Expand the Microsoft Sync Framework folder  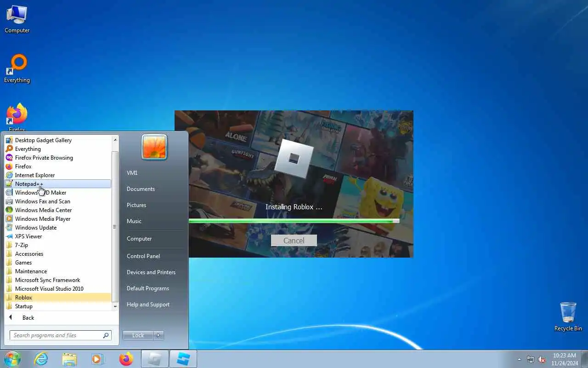58,280
